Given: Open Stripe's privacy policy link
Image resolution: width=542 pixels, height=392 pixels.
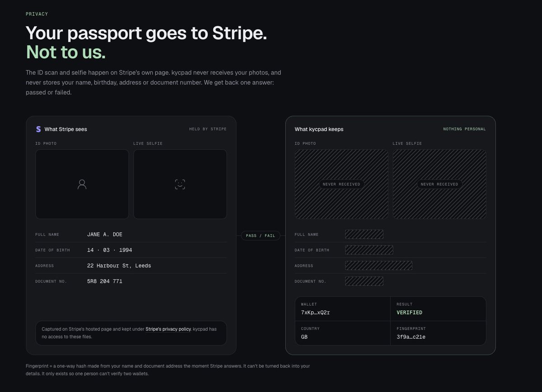Looking at the screenshot, I should [168, 329].
